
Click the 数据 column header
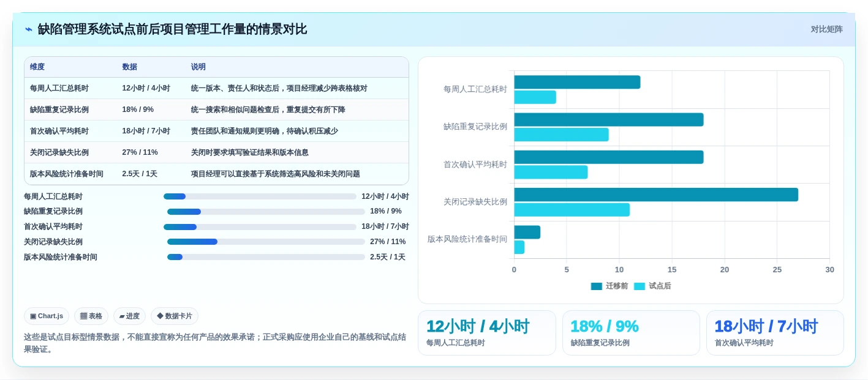pyautogui.click(x=129, y=67)
